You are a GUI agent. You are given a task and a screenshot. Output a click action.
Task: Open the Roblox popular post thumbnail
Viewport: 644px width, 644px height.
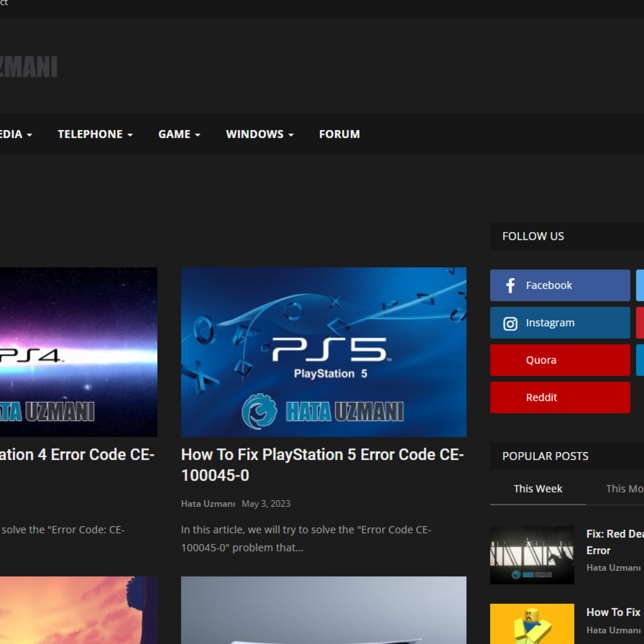[x=532, y=624]
